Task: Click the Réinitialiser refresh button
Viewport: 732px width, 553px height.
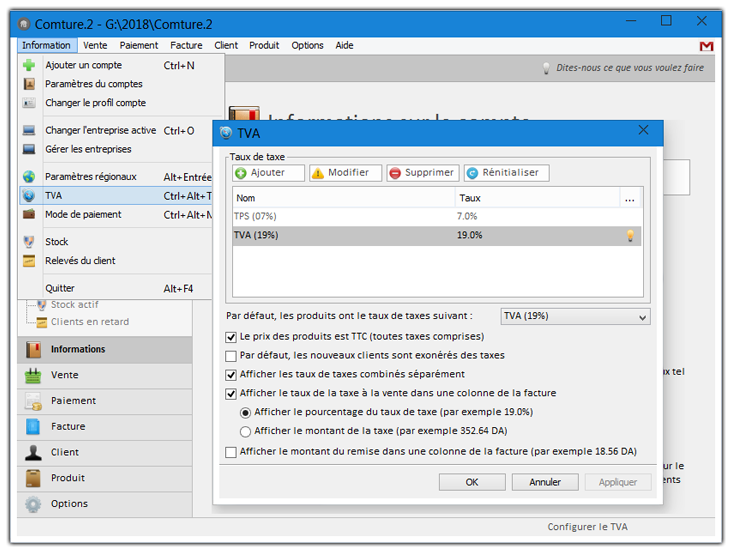Action: pyautogui.click(x=505, y=173)
